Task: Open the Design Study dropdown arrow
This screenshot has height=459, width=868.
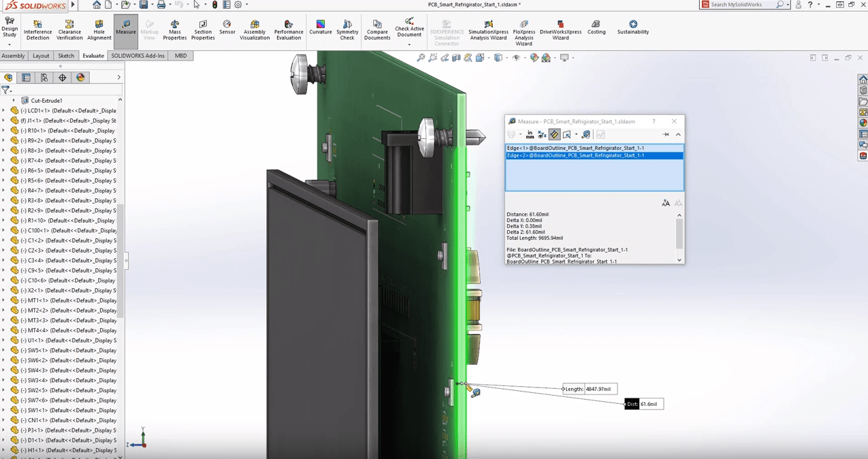Action: pyautogui.click(x=10, y=44)
